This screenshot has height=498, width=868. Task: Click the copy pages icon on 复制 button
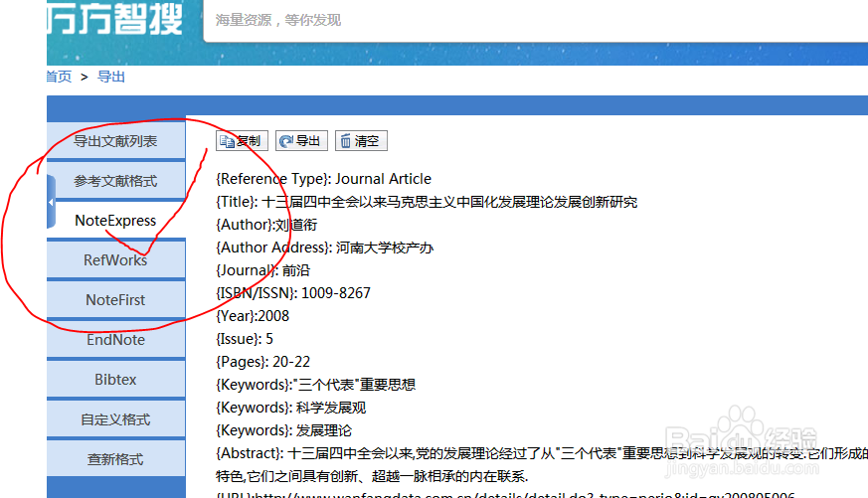227,142
